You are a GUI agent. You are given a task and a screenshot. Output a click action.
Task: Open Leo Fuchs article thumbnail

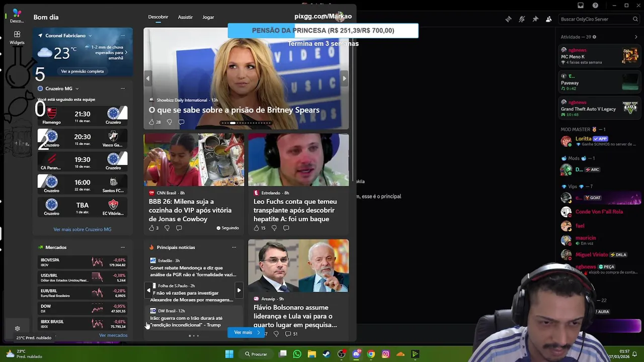[x=298, y=160]
